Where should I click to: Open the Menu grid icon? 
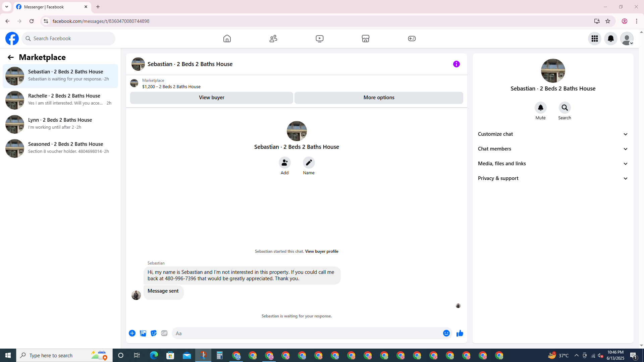point(595,39)
